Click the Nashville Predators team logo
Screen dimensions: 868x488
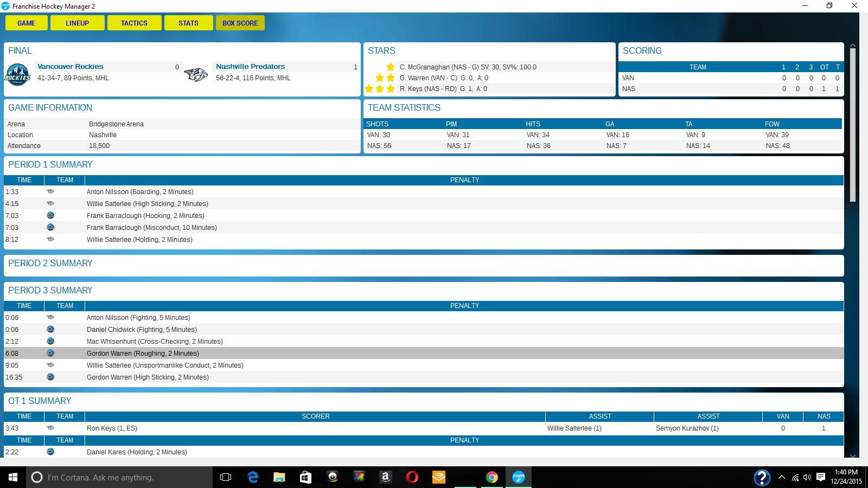(196, 74)
